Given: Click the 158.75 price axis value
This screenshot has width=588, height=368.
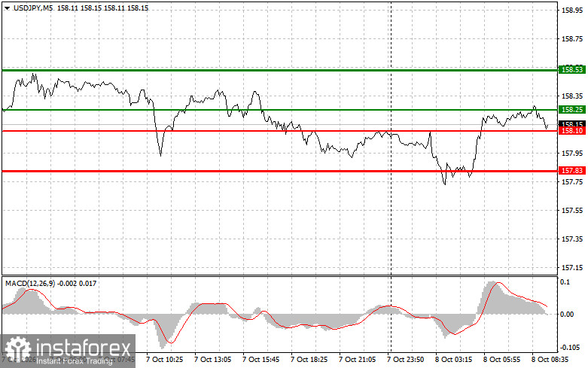Looking at the screenshot, I should point(572,39).
